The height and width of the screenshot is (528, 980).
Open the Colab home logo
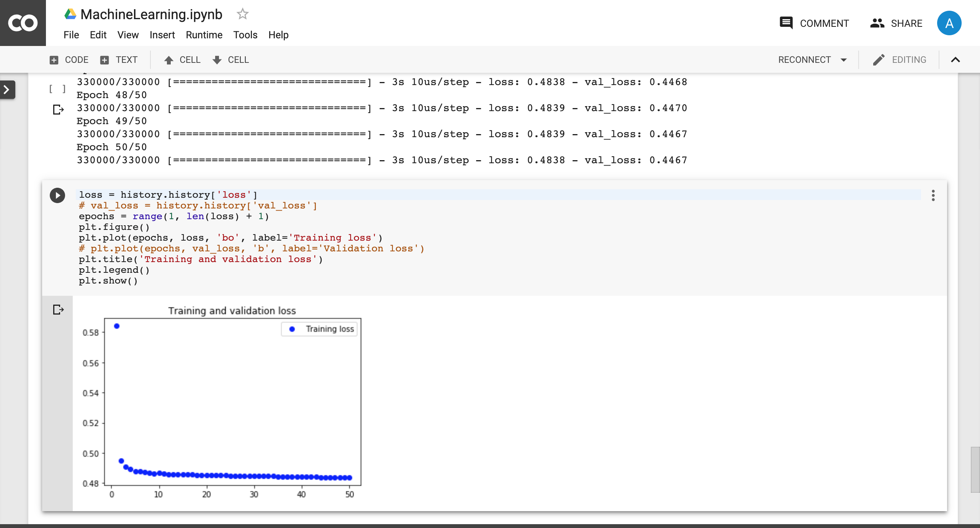tap(23, 23)
